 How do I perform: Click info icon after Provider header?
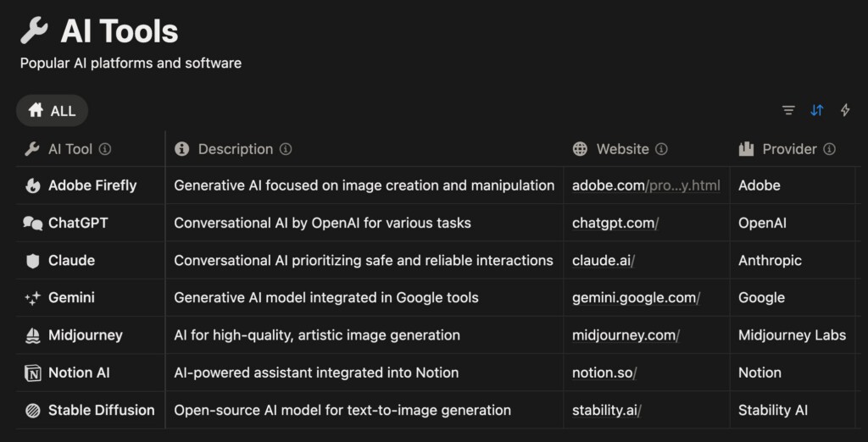(x=829, y=149)
